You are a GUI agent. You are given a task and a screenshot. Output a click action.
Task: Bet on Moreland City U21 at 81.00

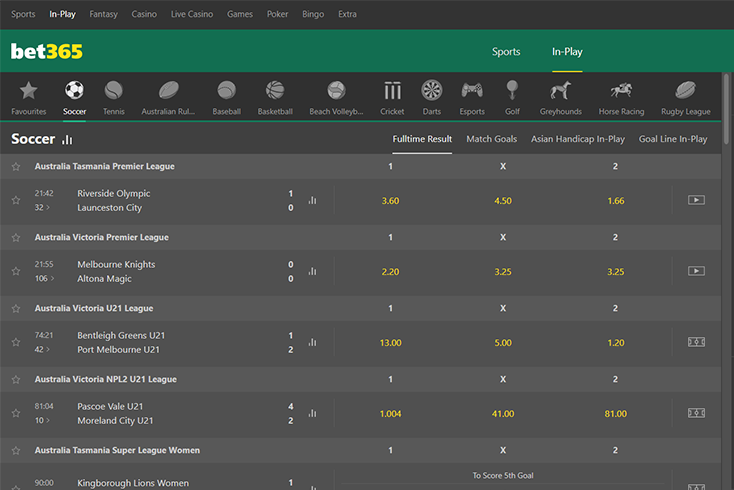pyautogui.click(x=616, y=414)
